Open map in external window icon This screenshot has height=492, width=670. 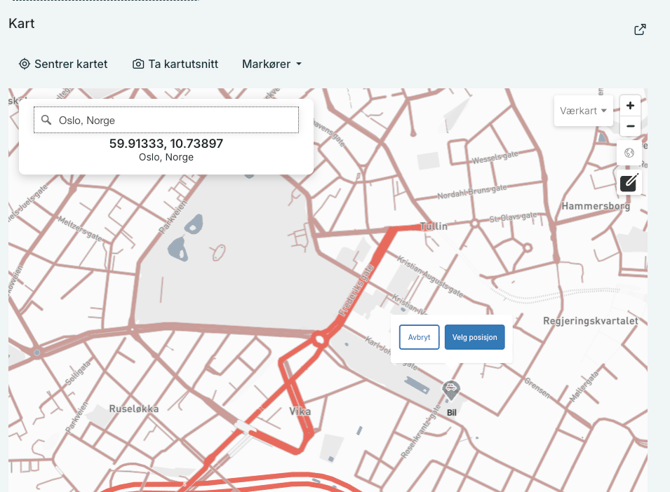pos(640,29)
